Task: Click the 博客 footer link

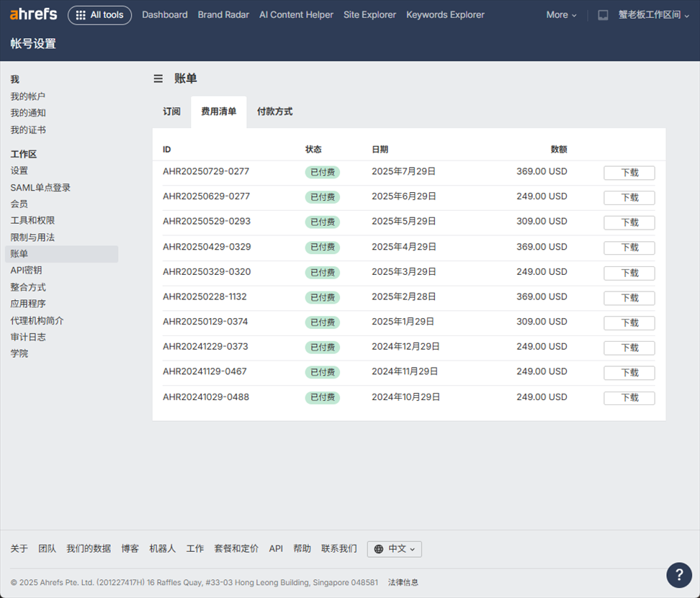Action: click(130, 548)
